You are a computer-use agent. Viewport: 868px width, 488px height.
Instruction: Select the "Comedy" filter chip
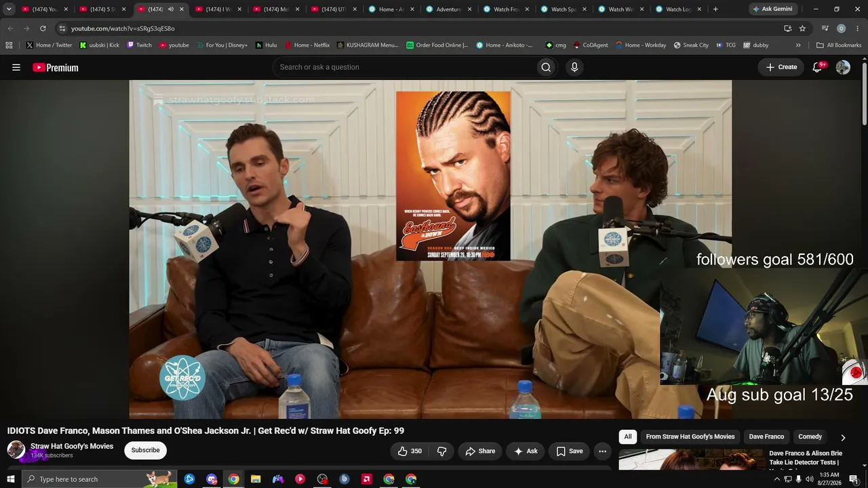[x=810, y=437]
